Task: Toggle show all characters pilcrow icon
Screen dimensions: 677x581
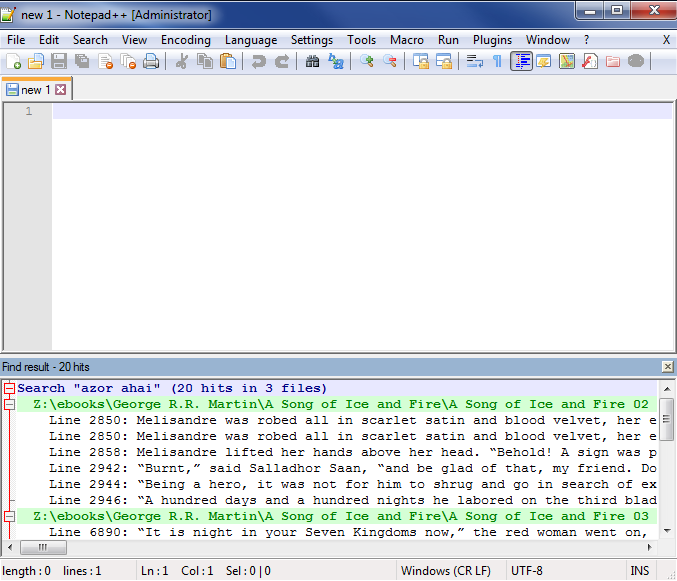Action: [497, 61]
